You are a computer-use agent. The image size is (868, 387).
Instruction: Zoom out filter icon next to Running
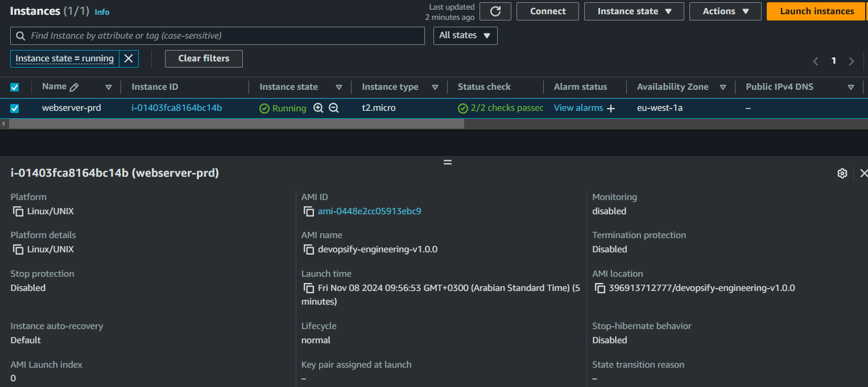point(334,108)
